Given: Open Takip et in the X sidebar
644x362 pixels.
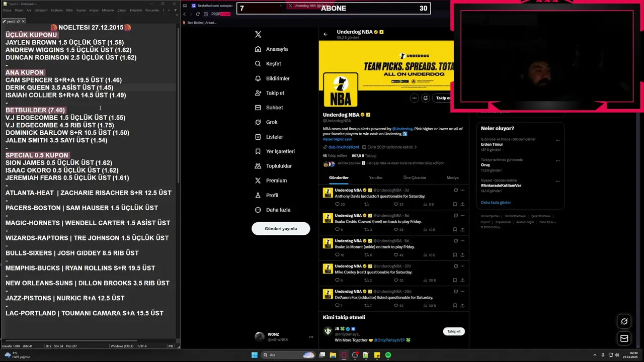Looking at the screenshot, I should point(270,93).
